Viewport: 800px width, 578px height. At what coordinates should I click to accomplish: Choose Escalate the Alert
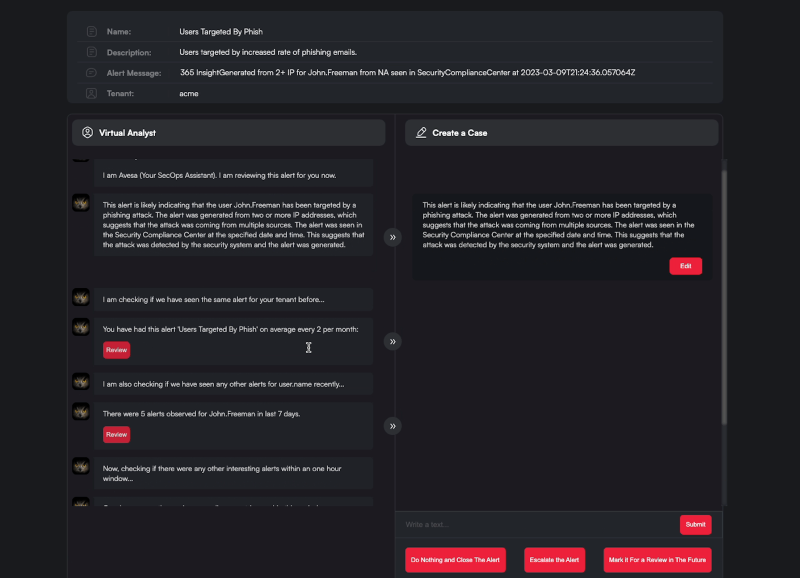pos(554,559)
